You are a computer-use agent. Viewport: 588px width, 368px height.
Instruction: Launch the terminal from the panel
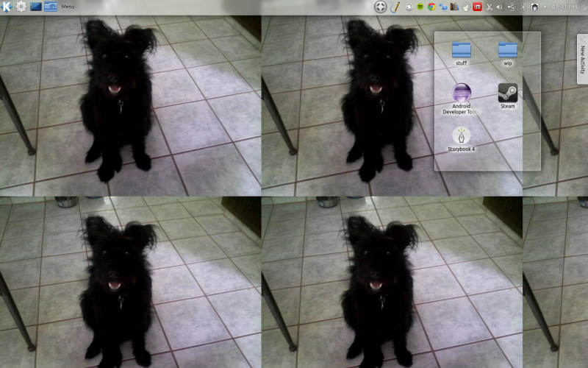pyautogui.click(x=35, y=7)
